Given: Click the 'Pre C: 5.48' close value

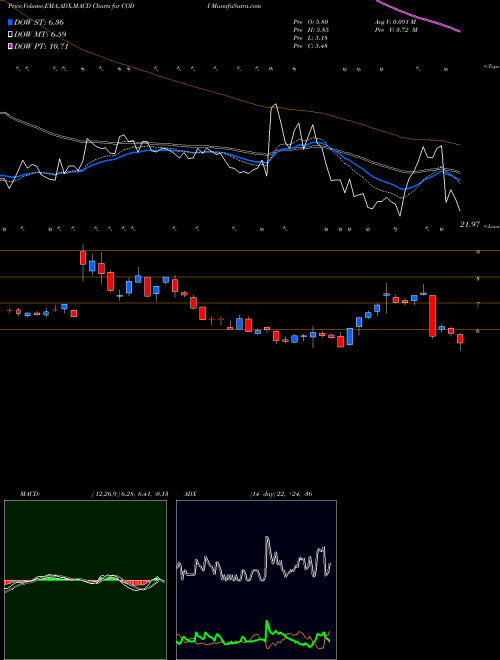Looking at the screenshot, I should point(311,46).
